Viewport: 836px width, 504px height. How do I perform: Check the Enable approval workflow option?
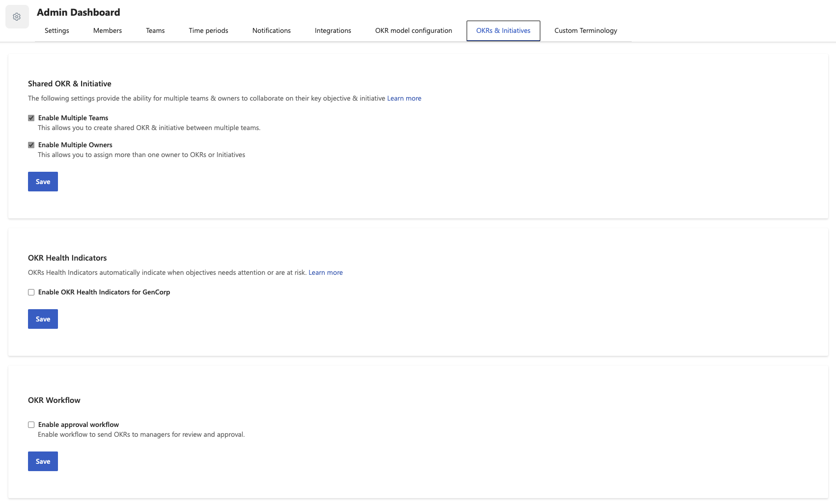point(31,424)
